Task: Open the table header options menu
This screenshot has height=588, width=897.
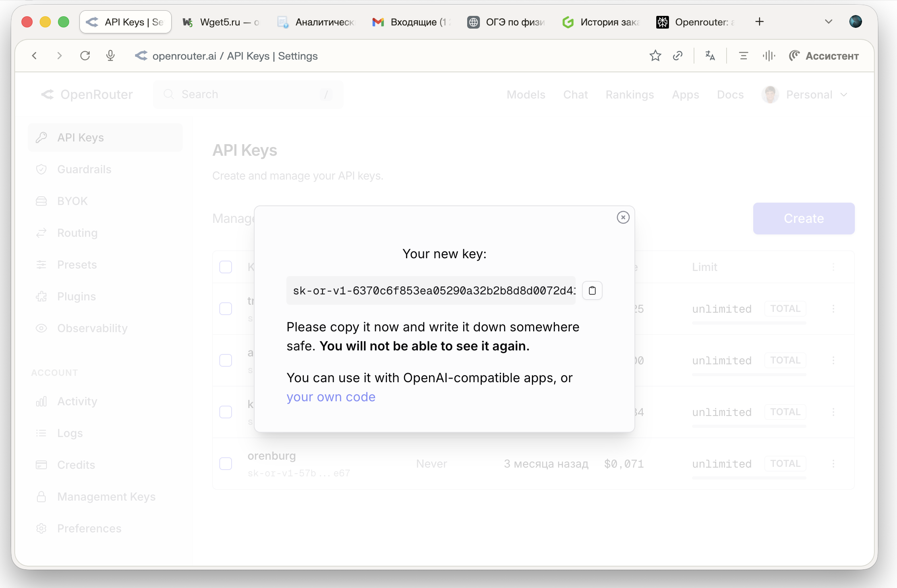Action: (x=833, y=267)
